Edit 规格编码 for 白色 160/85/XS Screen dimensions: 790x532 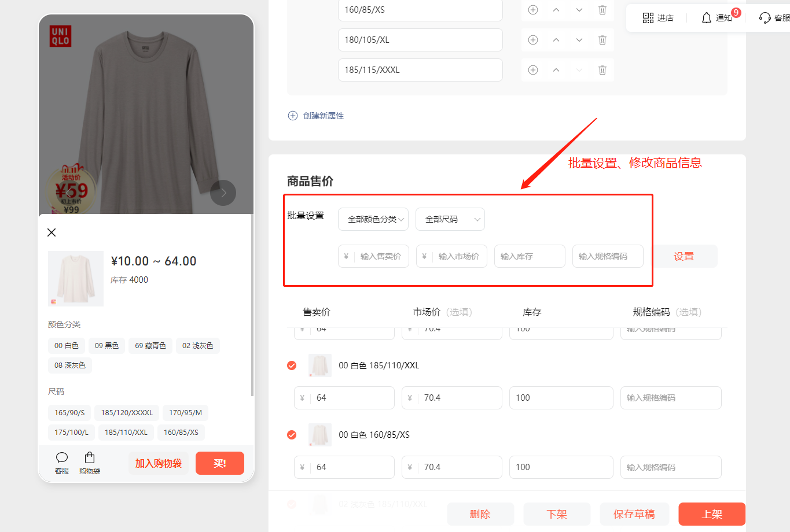(671, 467)
